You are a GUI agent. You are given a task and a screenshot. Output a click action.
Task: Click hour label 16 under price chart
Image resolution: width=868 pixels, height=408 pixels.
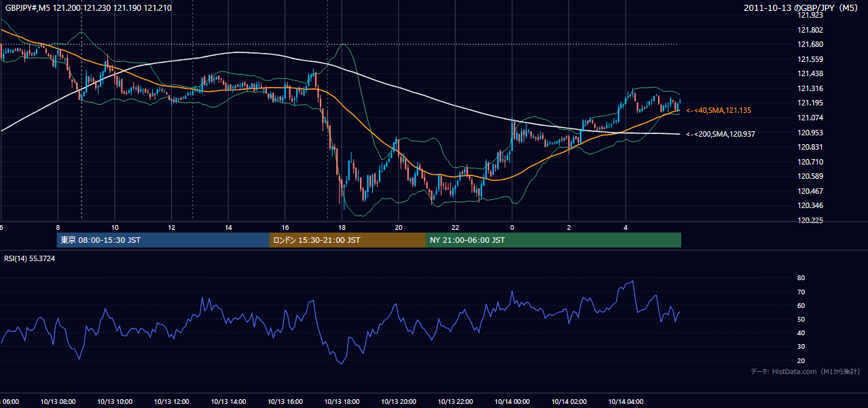coord(285,228)
